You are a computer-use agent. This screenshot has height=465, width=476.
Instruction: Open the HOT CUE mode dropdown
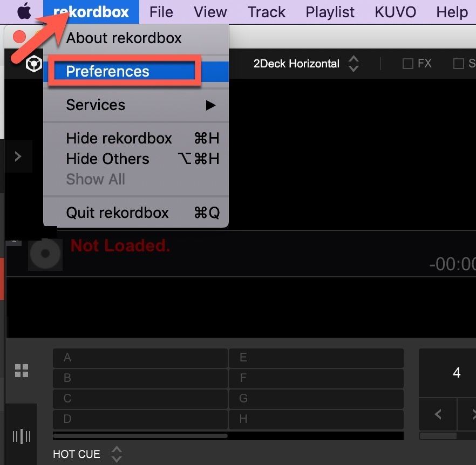[x=87, y=454]
